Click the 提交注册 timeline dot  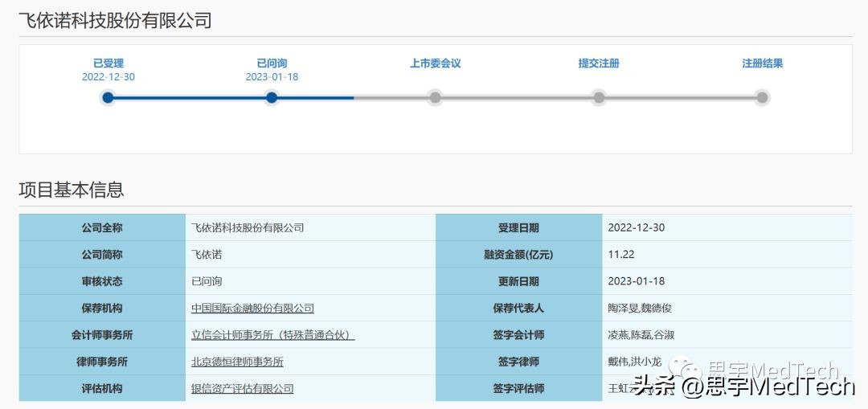599,98
